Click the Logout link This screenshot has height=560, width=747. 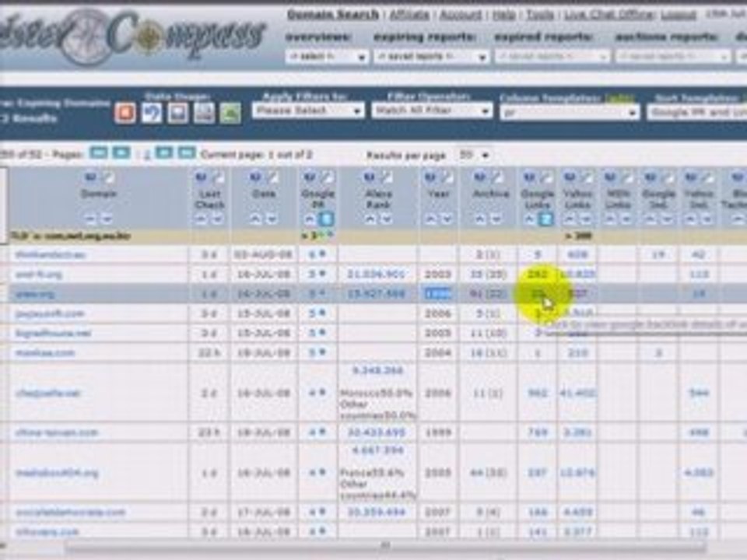679,15
